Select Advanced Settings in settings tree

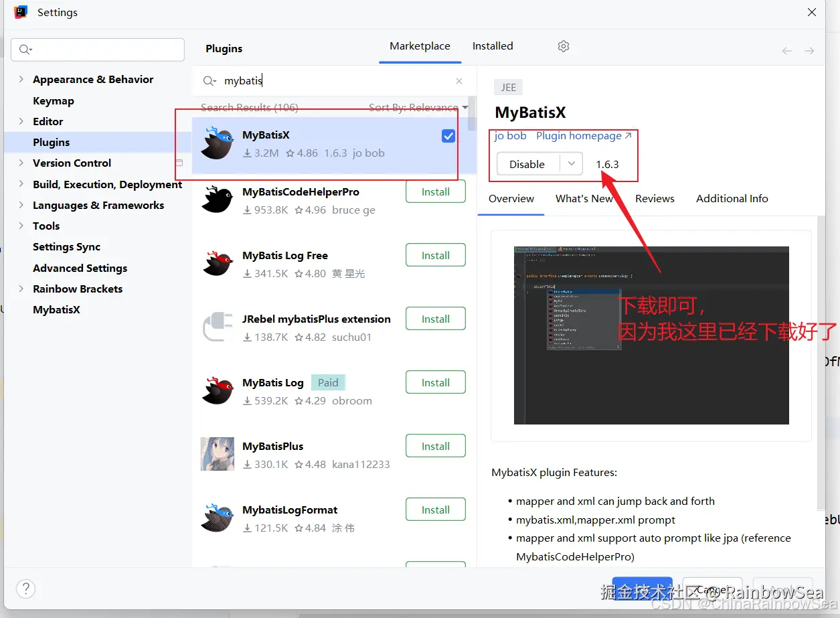pyautogui.click(x=80, y=268)
